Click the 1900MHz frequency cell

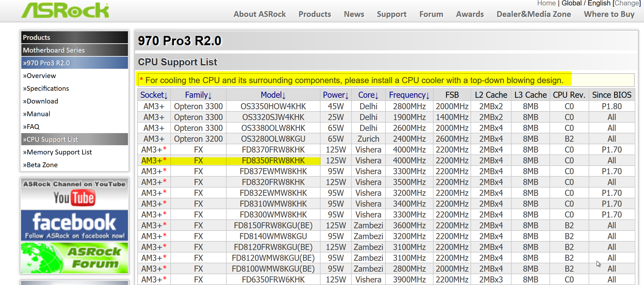409,117
